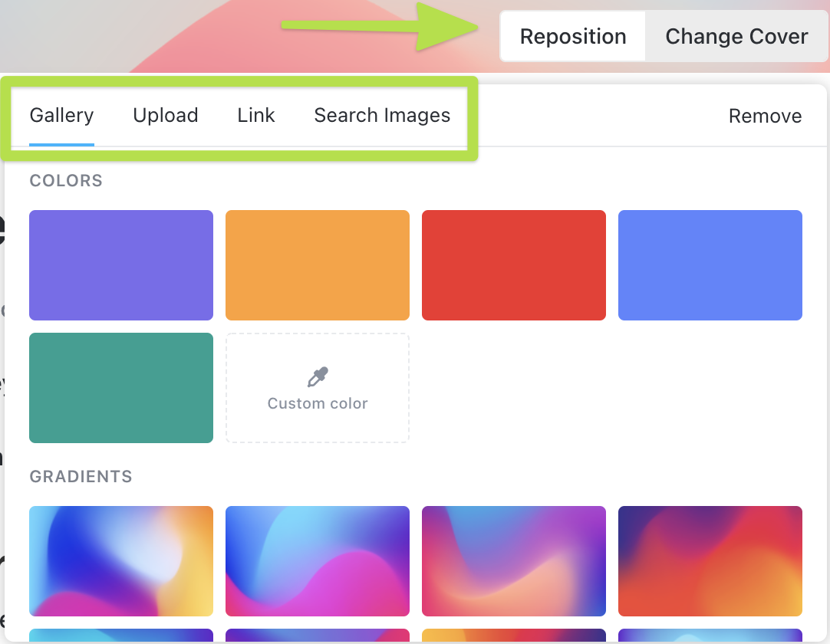The image size is (830, 644).
Task: Switch to the Upload tab
Action: coord(166,116)
